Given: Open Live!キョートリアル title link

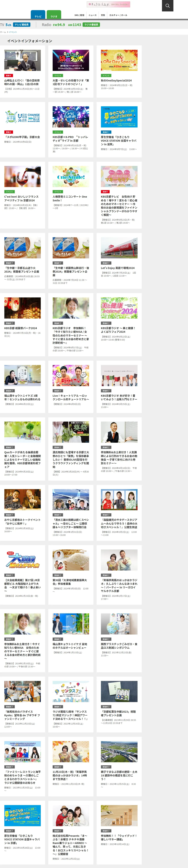Looking at the screenshot, I should coord(71,398).
